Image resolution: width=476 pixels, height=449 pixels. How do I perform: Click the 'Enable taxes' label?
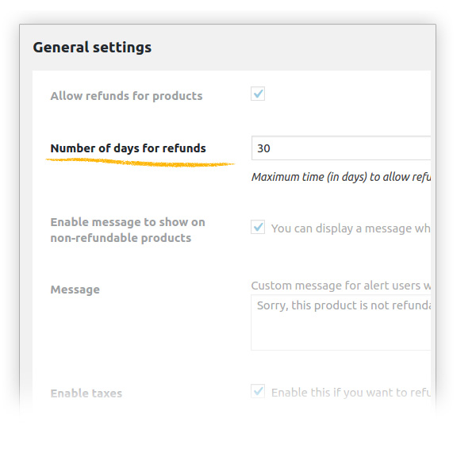pyautogui.click(x=86, y=393)
